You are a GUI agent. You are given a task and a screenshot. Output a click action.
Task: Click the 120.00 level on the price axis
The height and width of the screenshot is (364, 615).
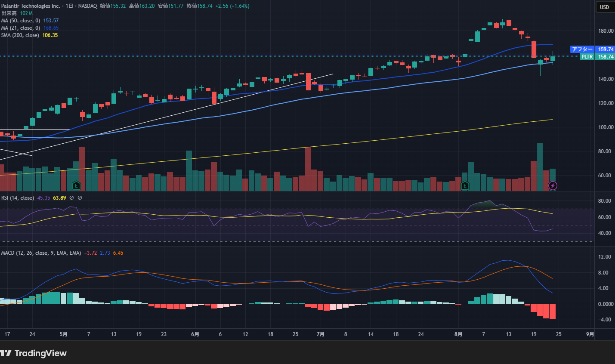coord(606,103)
